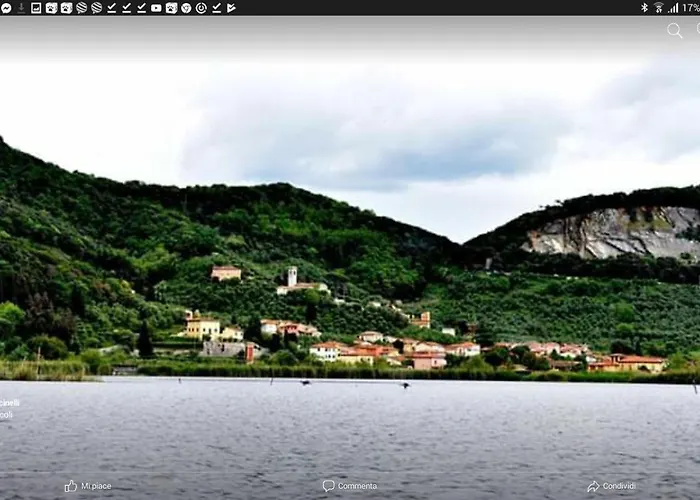
Task: Tap the share arrow icon
Action: 593,486
